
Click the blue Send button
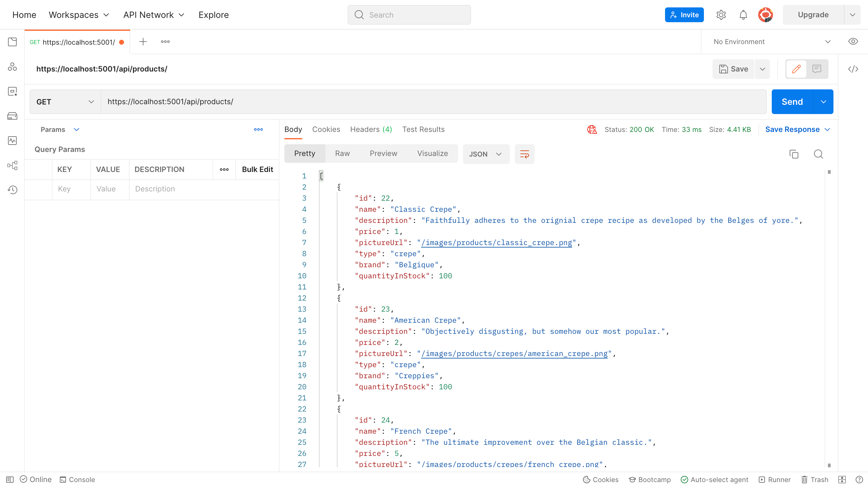point(792,102)
